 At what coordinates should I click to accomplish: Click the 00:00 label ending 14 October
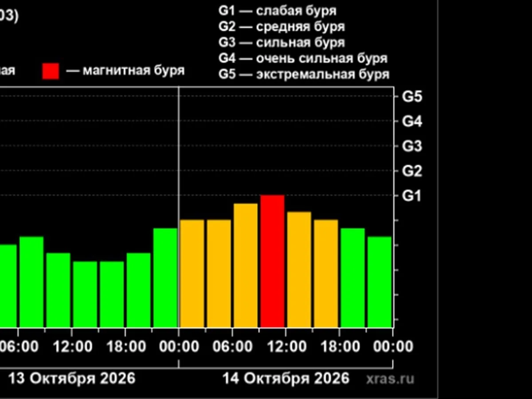pos(393,346)
